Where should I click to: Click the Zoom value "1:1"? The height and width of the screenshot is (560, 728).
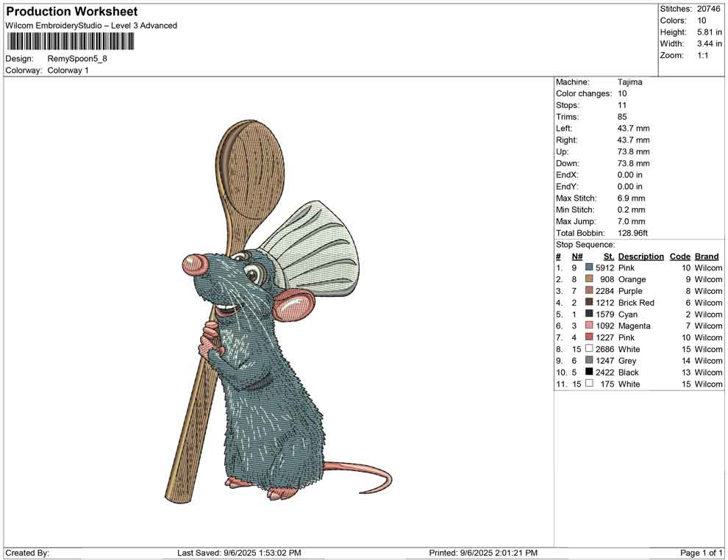703,55
